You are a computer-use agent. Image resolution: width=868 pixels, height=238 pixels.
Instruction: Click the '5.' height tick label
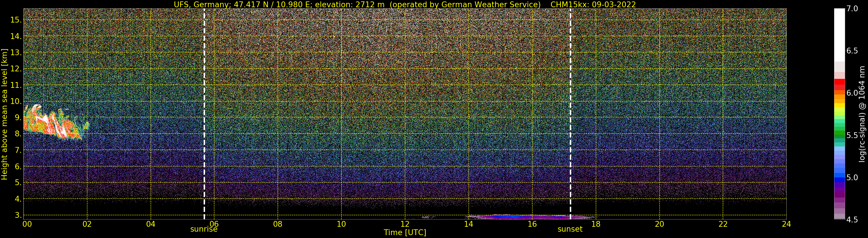tap(18, 183)
